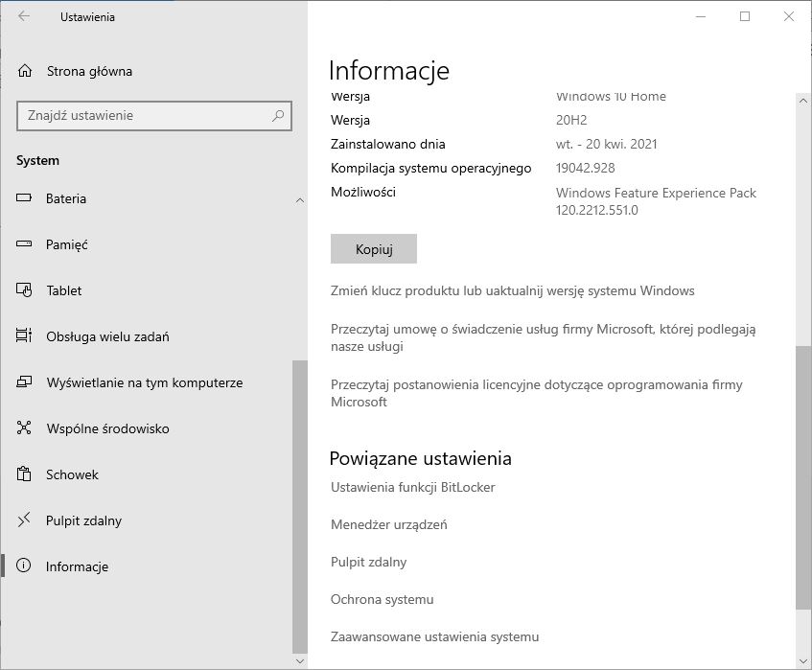Image resolution: width=812 pixels, height=670 pixels.
Task: Open Zaawansowane ustawienia systemu
Action: pyautogui.click(x=435, y=636)
